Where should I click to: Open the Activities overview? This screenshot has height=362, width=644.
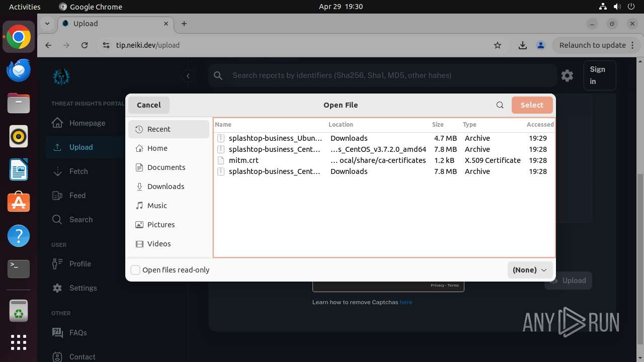(25, 7)
